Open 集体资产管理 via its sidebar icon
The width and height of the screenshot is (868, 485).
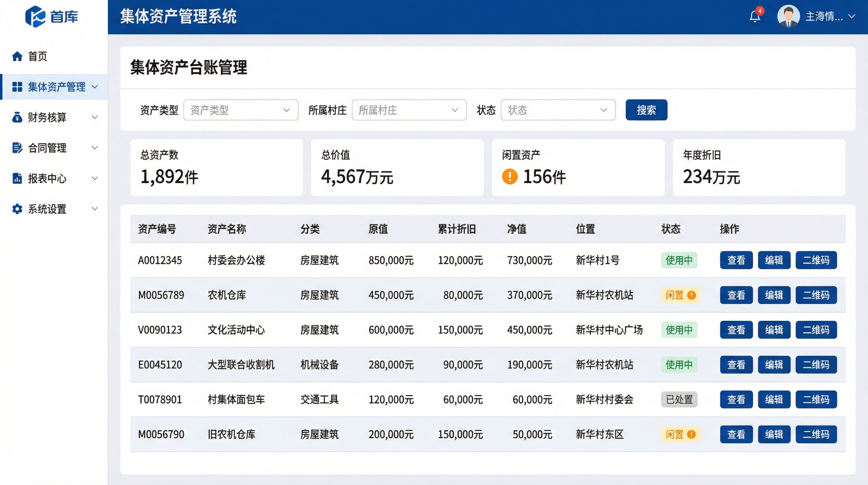click(17, 87)
